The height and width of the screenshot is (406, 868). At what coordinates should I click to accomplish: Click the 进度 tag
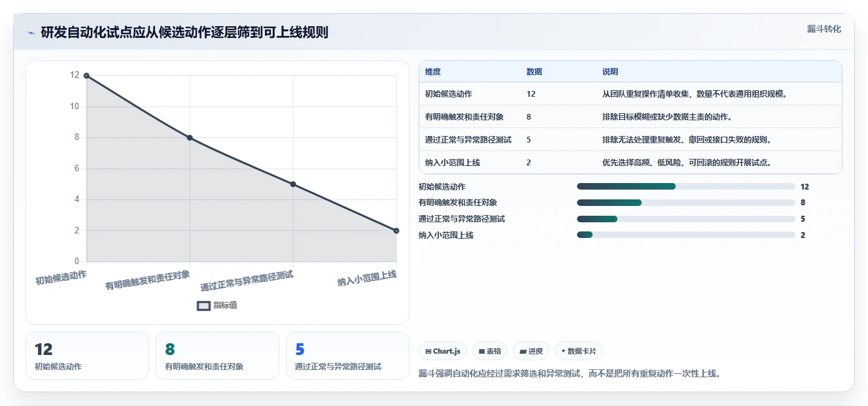[x=531, y=351]
